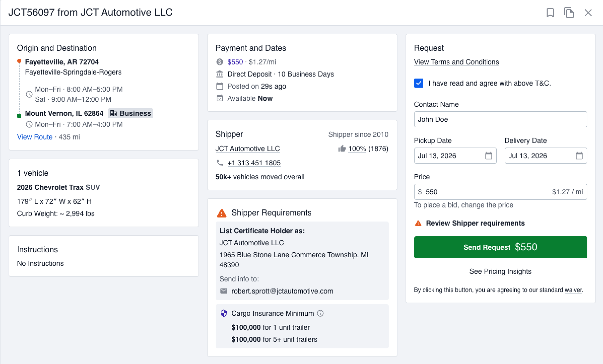Click the Send Request $550 button
Image resolution: width=603 pixels, height=364 pixels.
pyautogui.click(x=500, y=247)
